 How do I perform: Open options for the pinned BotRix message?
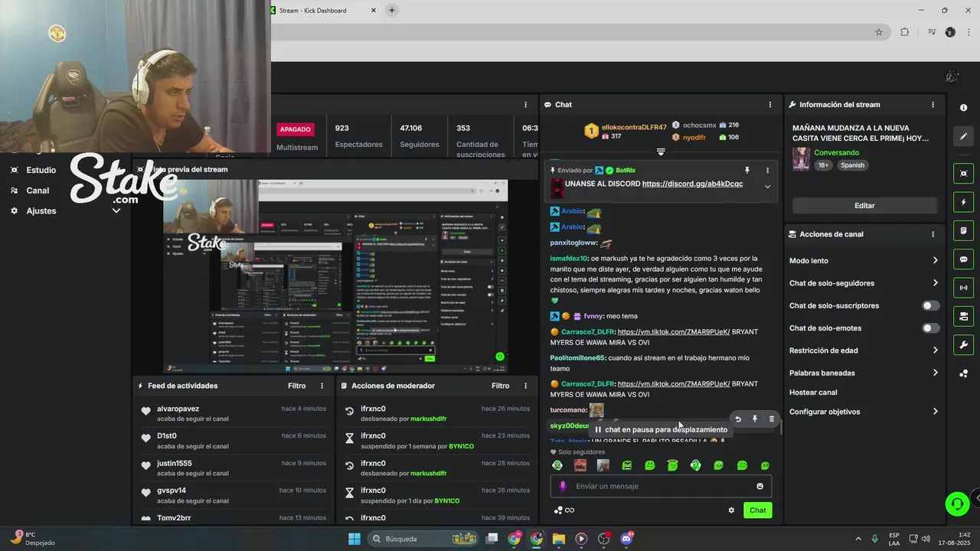coord(767,171)
